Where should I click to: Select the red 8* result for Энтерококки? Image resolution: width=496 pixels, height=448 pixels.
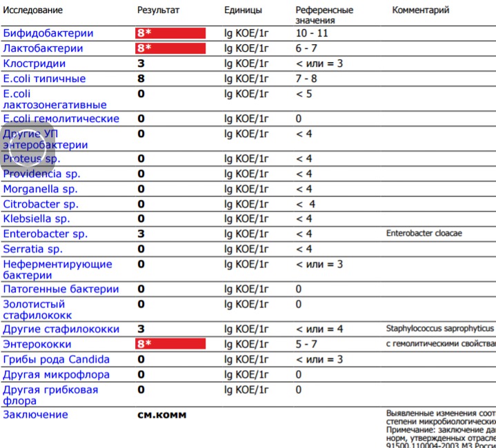pyautogui.click(x=170, y=344)
